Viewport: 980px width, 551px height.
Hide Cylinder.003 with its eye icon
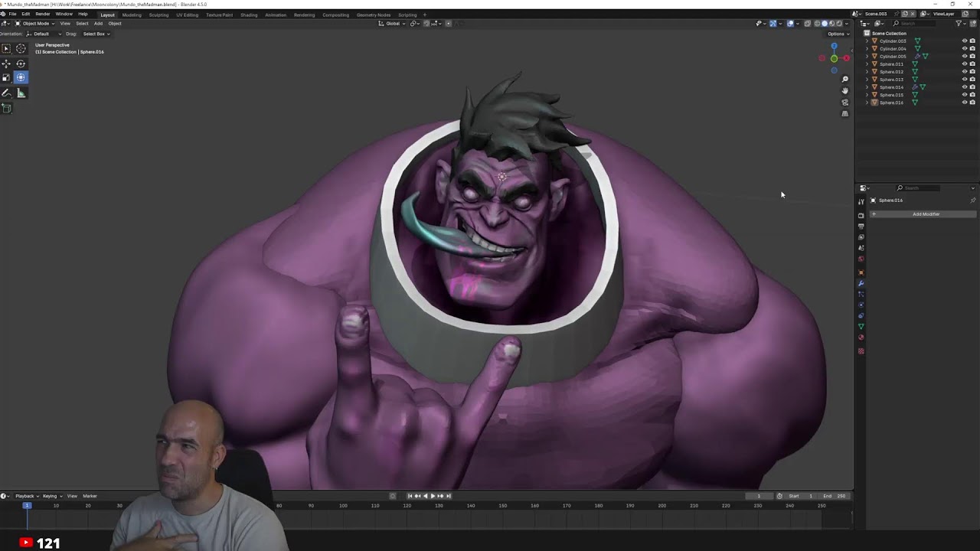(x=964, y=41)
